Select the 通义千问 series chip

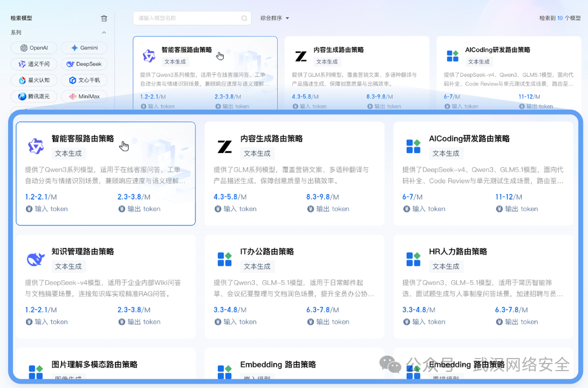(x=34, y=64)
